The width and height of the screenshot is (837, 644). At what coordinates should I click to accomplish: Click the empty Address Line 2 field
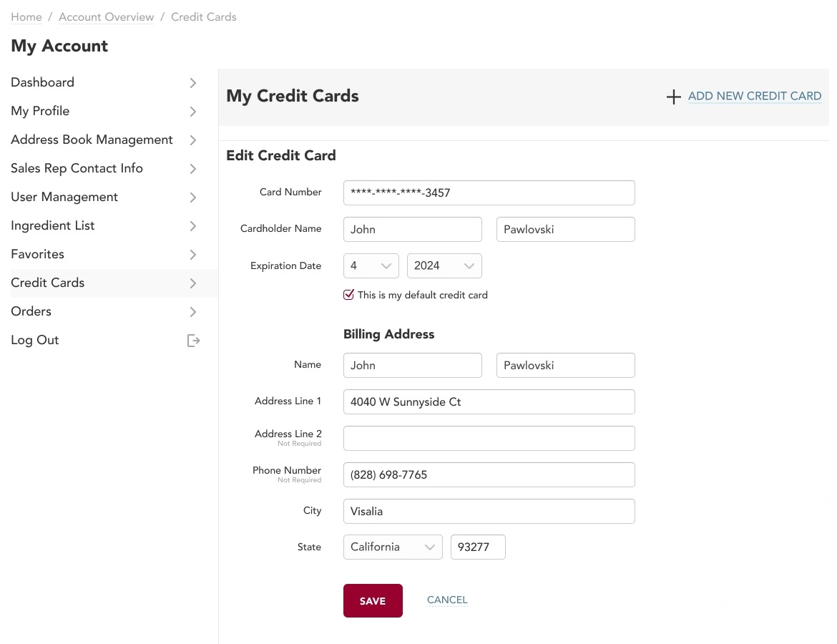489,439
